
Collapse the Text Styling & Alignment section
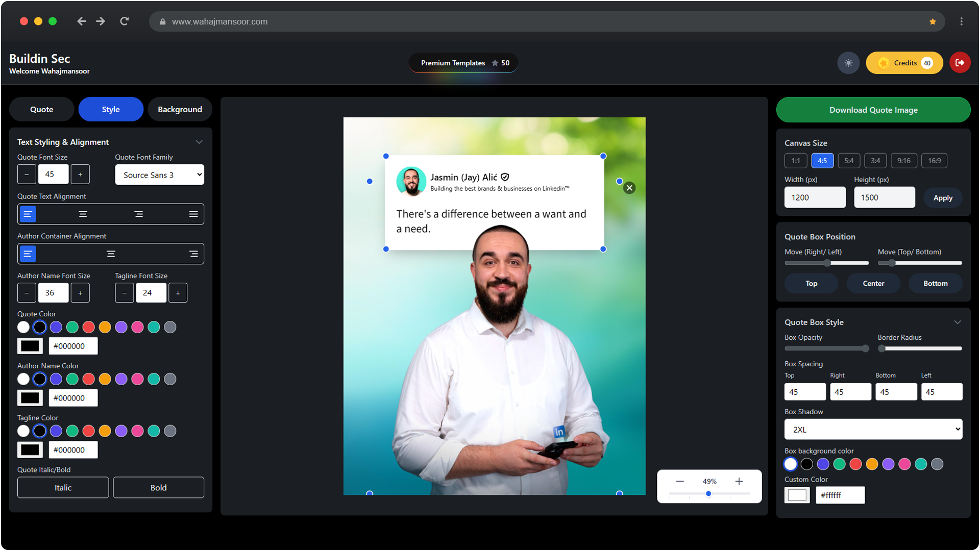(199, 142)
